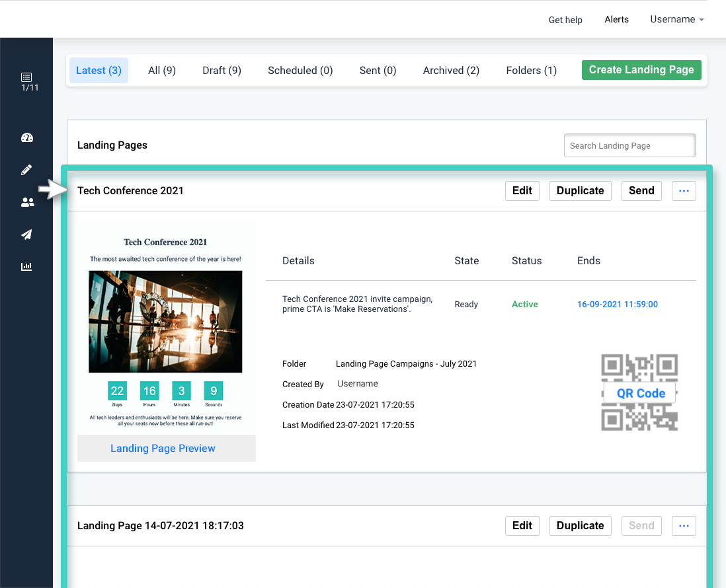The width and height of the screenshot is (726, 588).
Task: Expand the Username account dropdown
Action: click(677, 19)
